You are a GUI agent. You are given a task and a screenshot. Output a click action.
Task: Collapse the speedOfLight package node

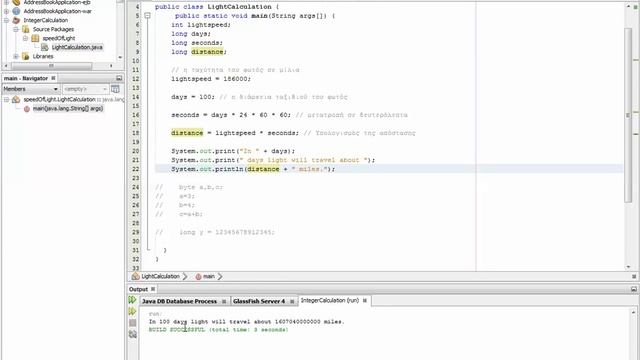(25, 38)
